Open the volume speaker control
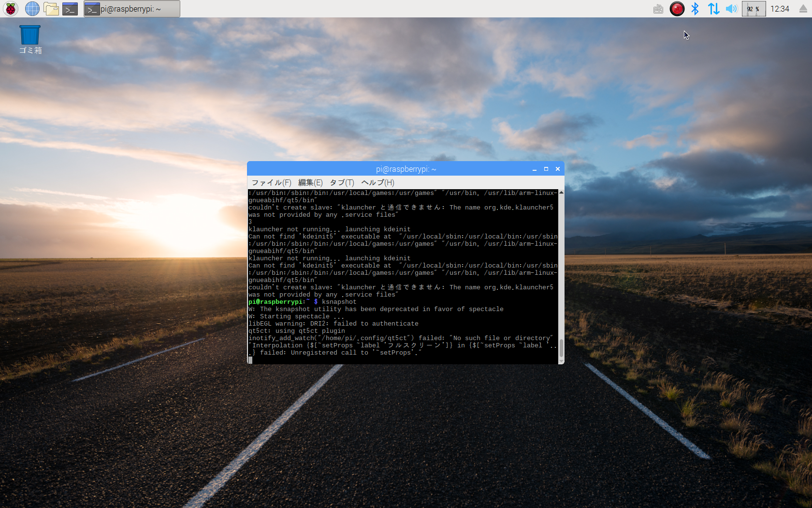This screenshot has width=812, height=508. (x=731, y=9)
